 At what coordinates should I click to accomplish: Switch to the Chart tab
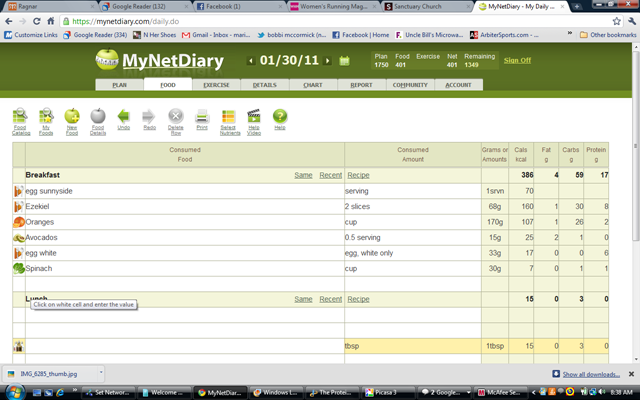coord(313,85)
